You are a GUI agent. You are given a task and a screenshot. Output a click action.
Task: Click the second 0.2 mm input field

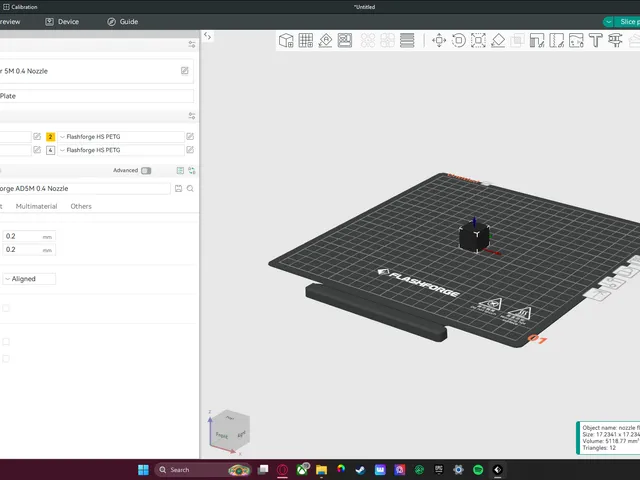coord(29,250)
